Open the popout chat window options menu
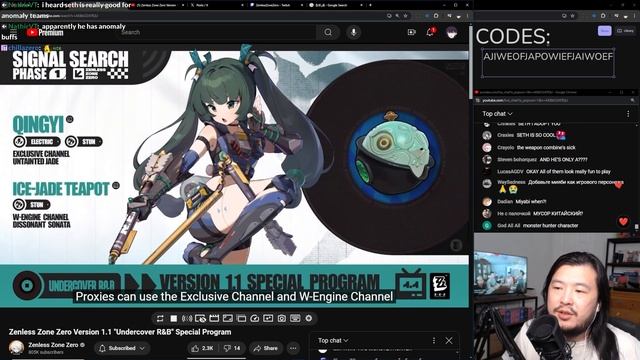This screenshot has width=640, height=360. click(x=628, y=114)
